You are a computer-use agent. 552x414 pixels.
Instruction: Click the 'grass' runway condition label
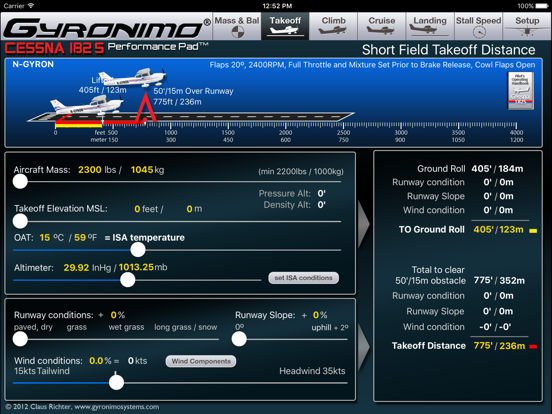pyautogui.click(x=77, y=327)
